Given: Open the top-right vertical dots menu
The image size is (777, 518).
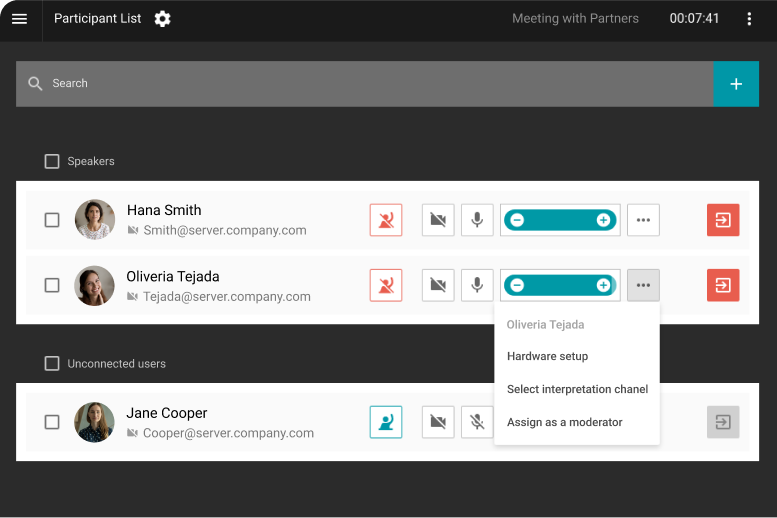Looking at the screenshot, I should (749, 19).
